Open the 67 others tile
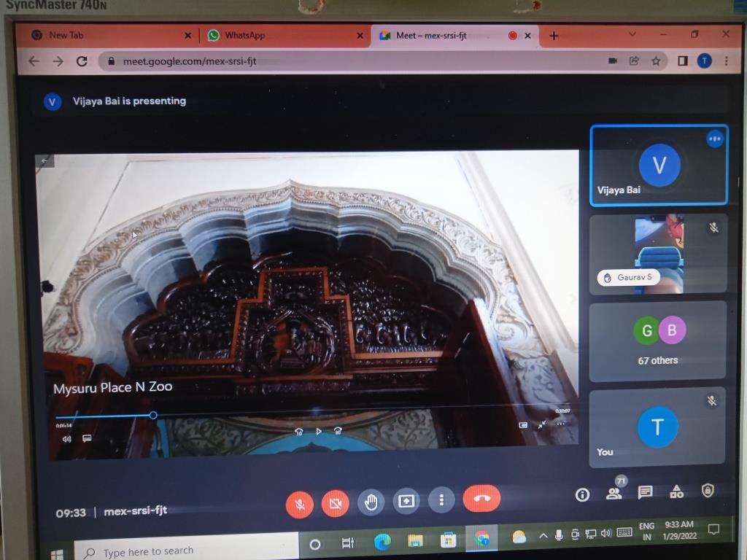 657,341
